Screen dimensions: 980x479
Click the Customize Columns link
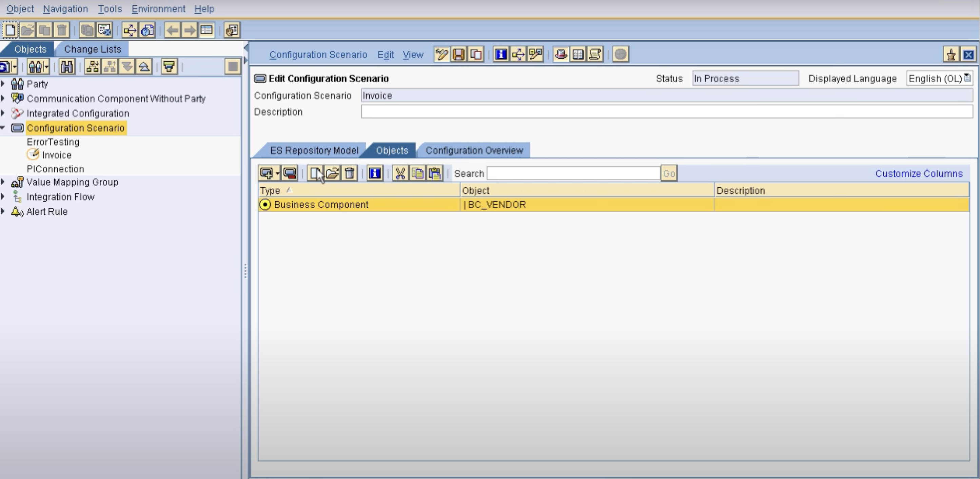click(x=918, y=173)
